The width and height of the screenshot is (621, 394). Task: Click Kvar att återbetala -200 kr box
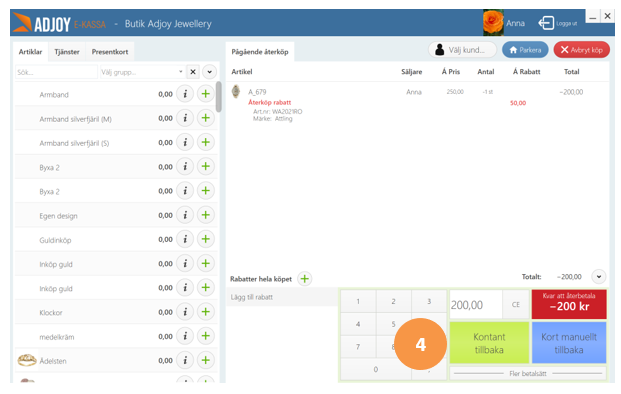pyautogui.click(x=569, y=304)
